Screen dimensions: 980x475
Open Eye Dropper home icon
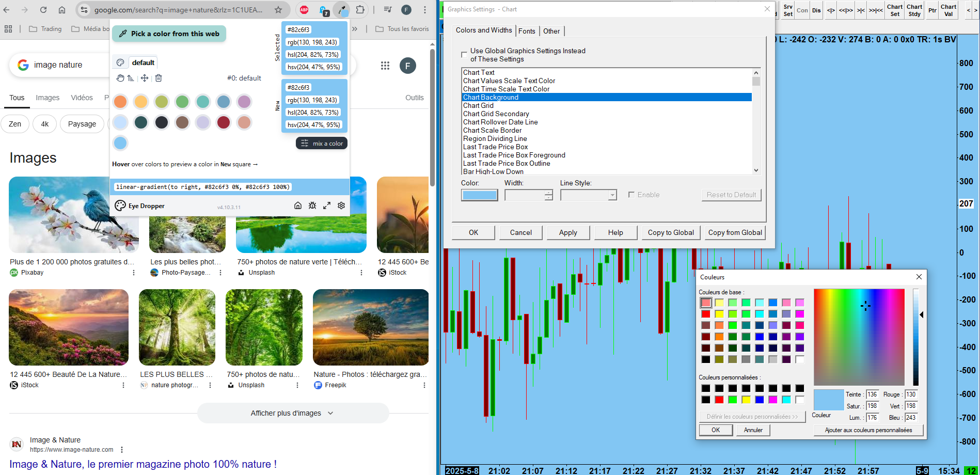click(x=298, y=205)
